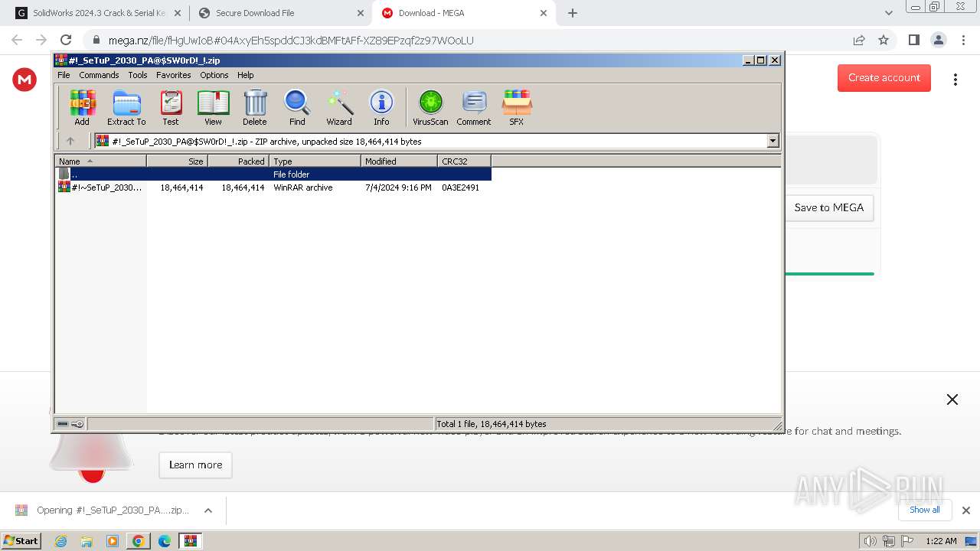Open the MEGA page options menu
This screenshot has height=551, width=980.
[955, 79]
